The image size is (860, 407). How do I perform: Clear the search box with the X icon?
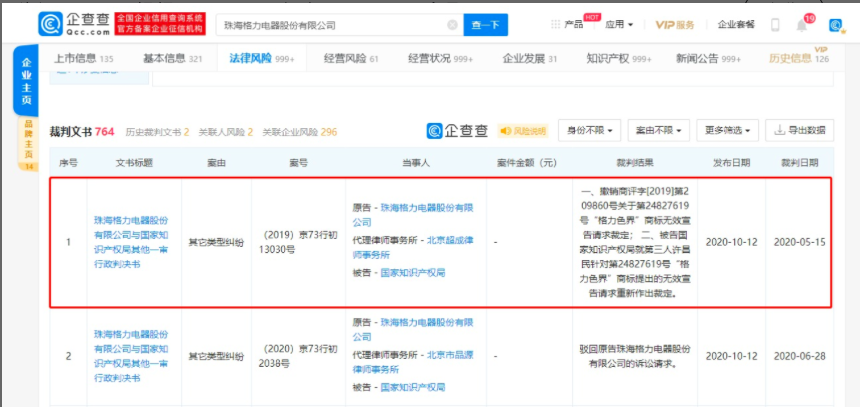tap(452, 24)
